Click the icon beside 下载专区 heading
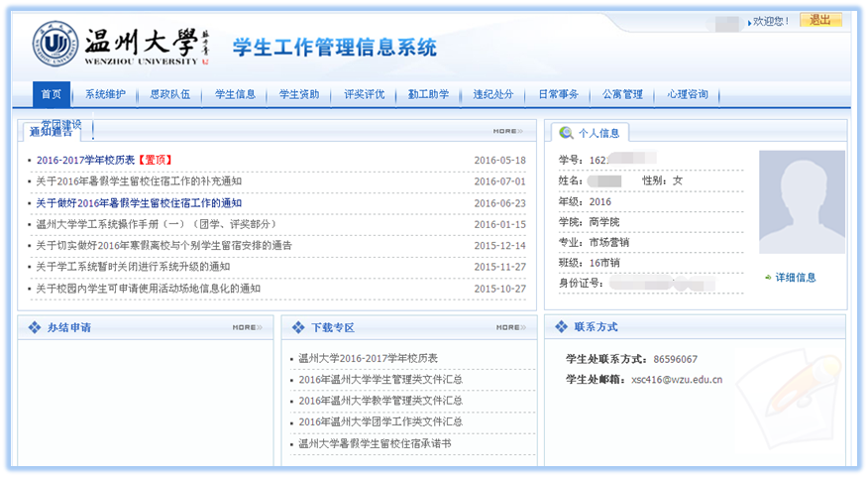868x477 pixels. pos(298,327)
